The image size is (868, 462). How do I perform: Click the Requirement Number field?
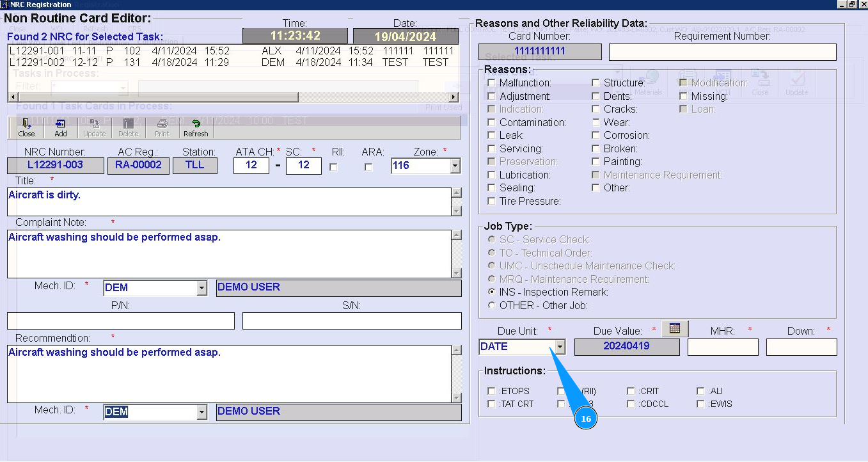click(723, 52)
